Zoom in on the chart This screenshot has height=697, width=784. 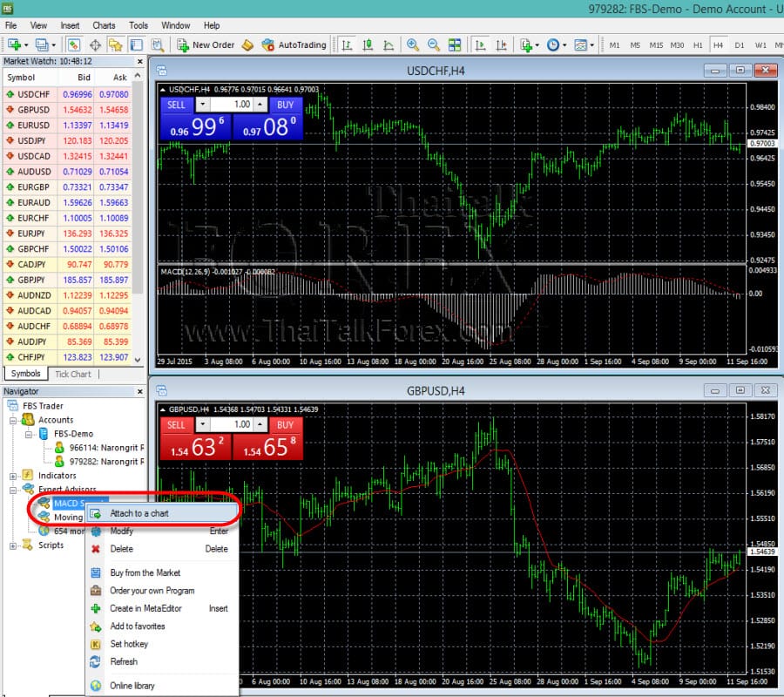(413, 45)
